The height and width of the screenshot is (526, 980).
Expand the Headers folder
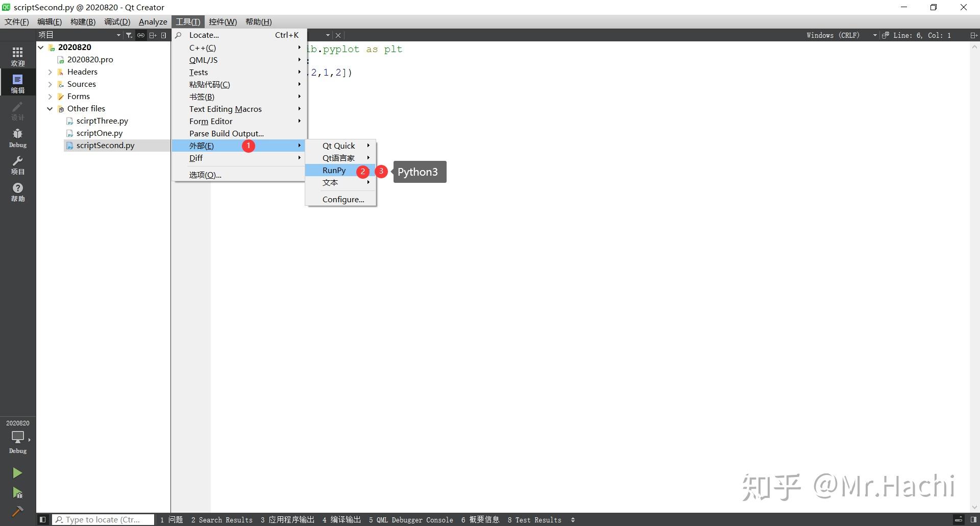[50, 72]
